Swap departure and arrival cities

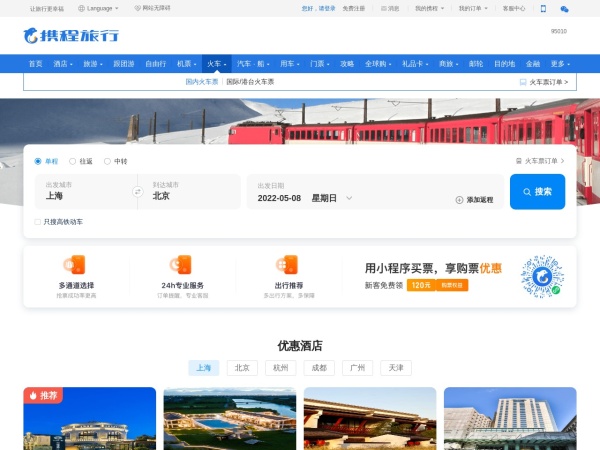tap(138, 192)
